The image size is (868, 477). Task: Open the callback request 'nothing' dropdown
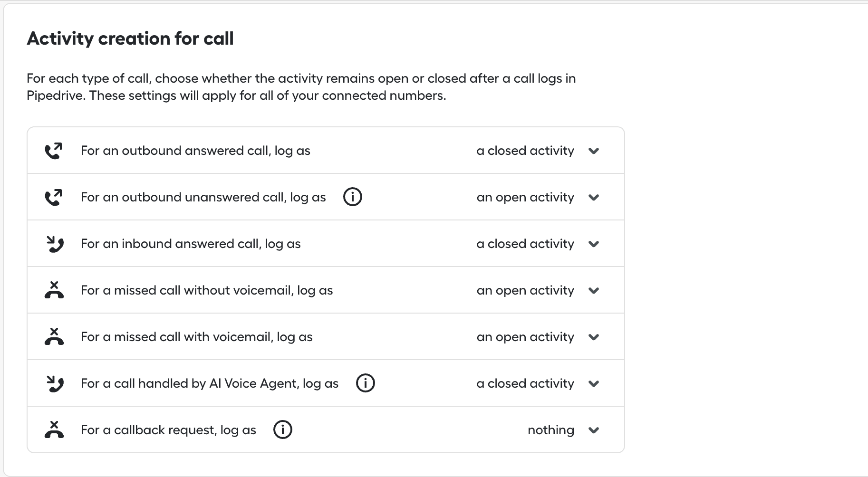tap(563, 430)
